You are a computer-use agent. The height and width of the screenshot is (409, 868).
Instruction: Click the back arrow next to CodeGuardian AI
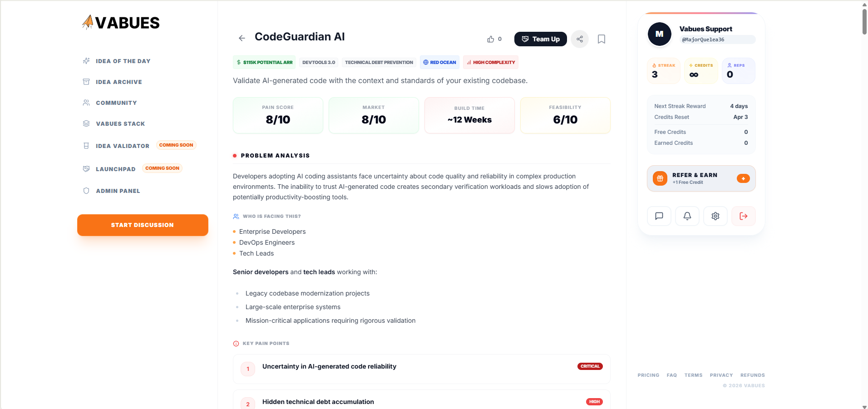[242, 38]
